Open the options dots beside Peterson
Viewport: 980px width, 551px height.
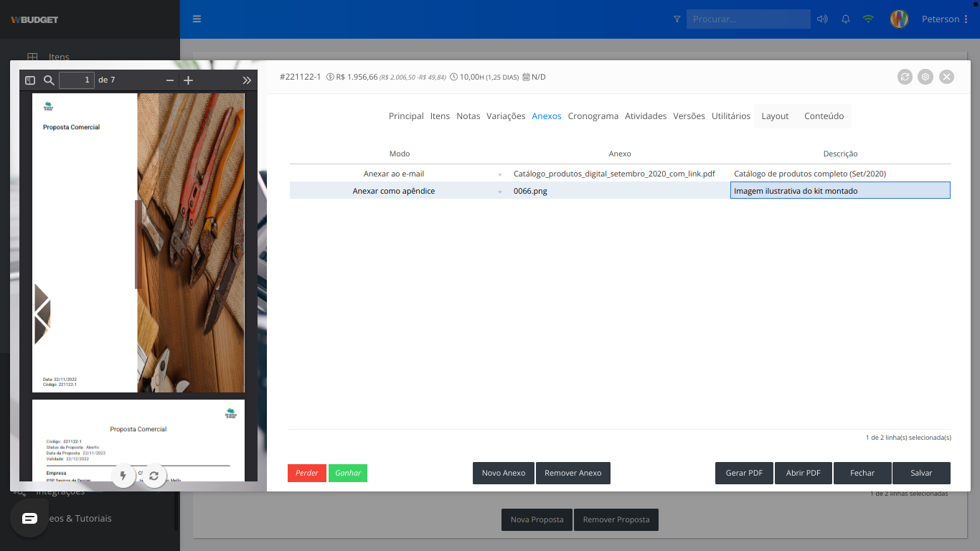tap(966, 19)
